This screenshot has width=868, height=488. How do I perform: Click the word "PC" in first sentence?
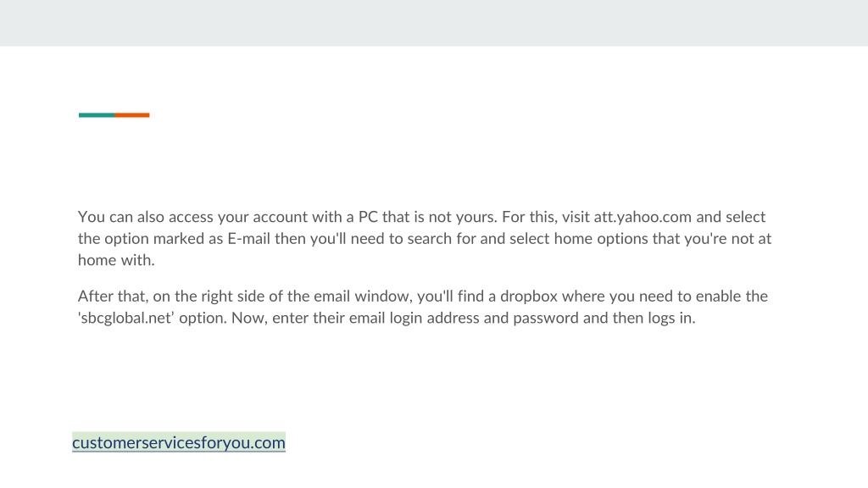pyautogui.click(x=368, y=217)
